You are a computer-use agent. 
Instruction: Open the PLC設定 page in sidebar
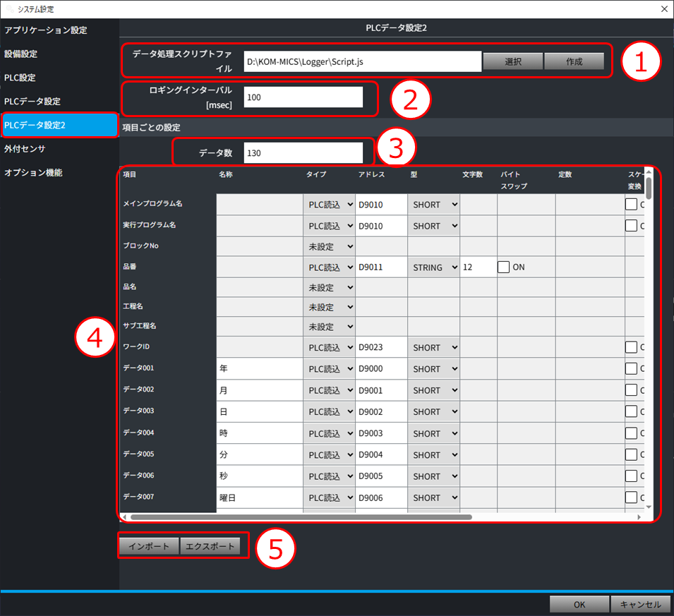click(x=20, y=78)
